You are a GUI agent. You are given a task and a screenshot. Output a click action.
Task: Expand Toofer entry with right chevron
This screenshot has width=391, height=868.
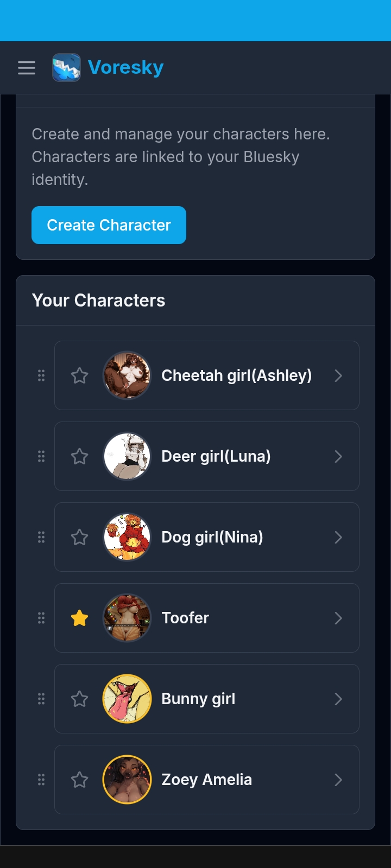click(338, 618)
